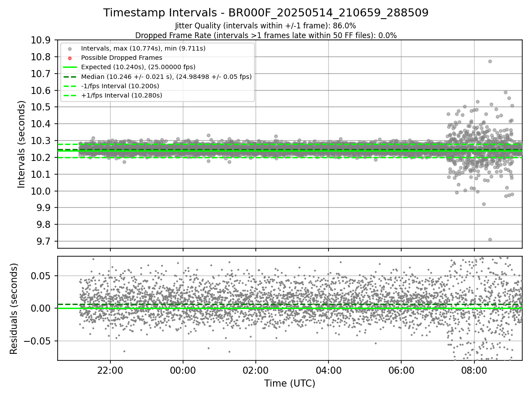The image size is (532, 399).
Task: Click the 10.1 y-axis tick label
Action: click(x=40, y=175)
